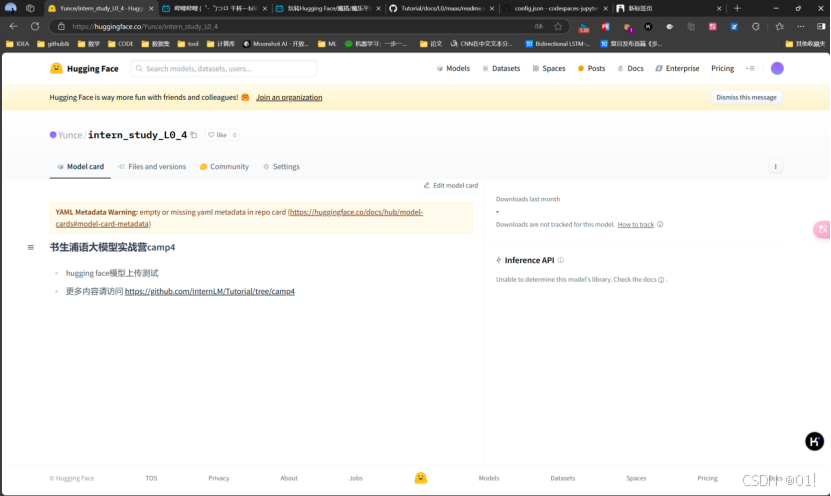
Task: Switch to Files and versions tab
Action: [152, 166]
